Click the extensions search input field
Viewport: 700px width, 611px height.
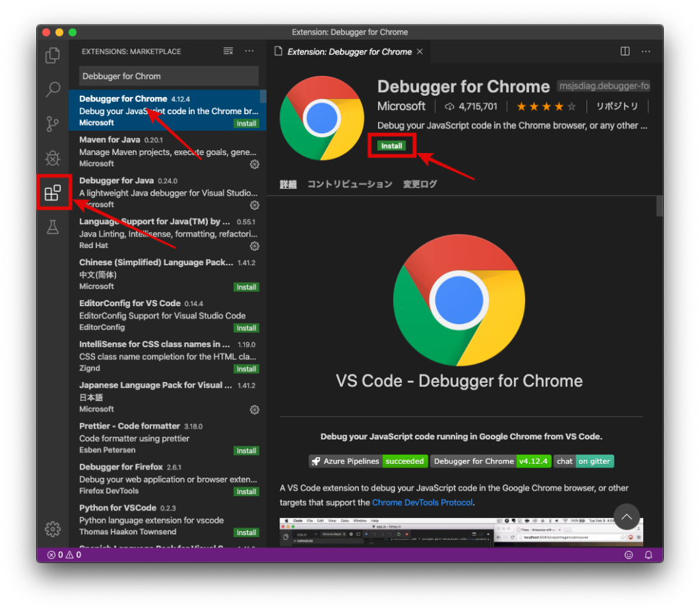coord(167,76)
